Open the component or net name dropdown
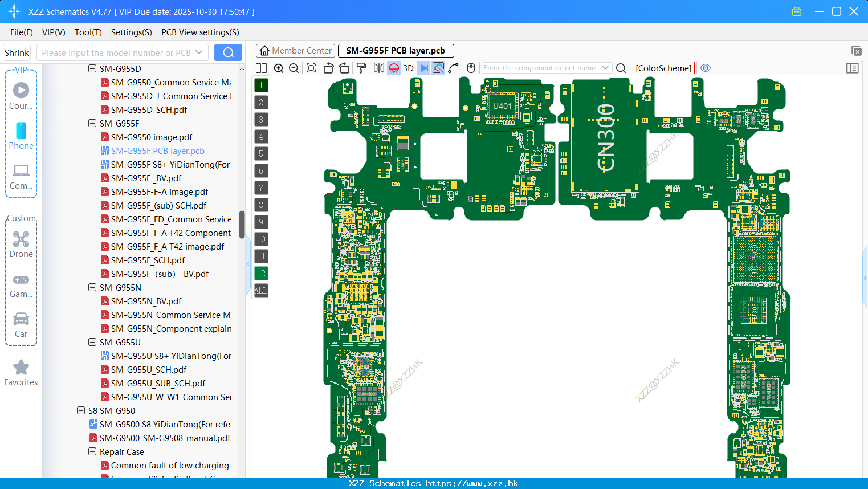Viewport: 868px width, 489px height. pos(605,68)
